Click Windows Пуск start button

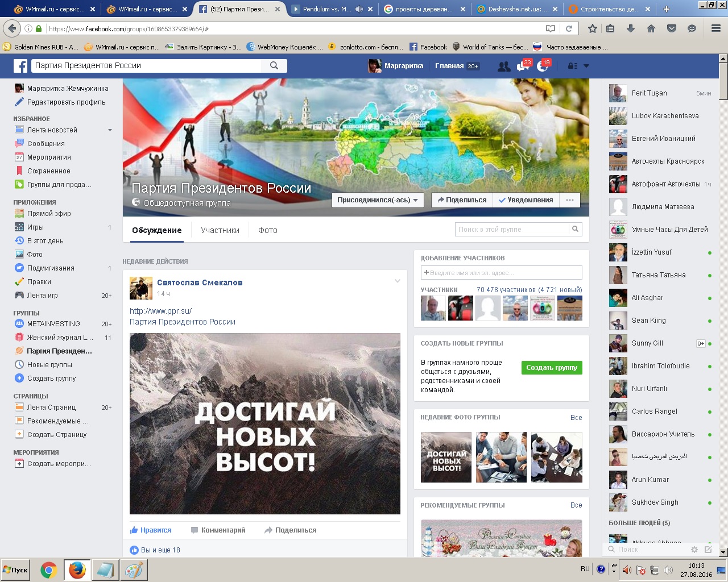coord(15,570)
